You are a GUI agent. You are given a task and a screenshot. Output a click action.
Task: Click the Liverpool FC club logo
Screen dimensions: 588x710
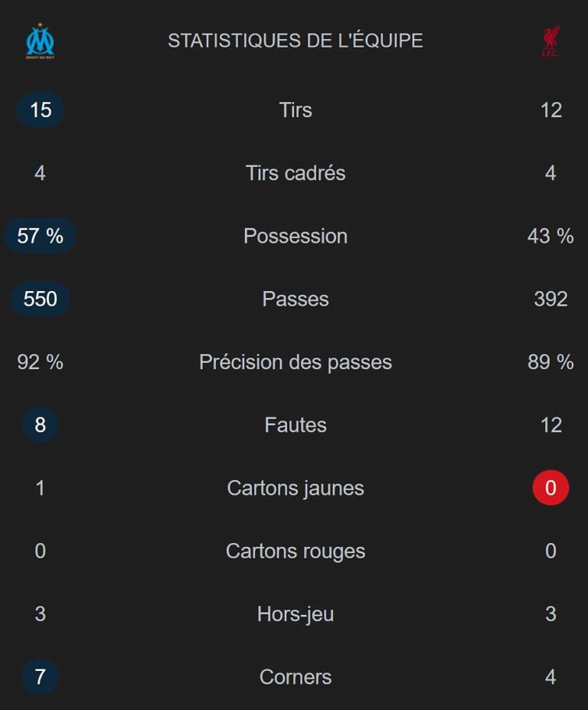[x=550, y=41]
